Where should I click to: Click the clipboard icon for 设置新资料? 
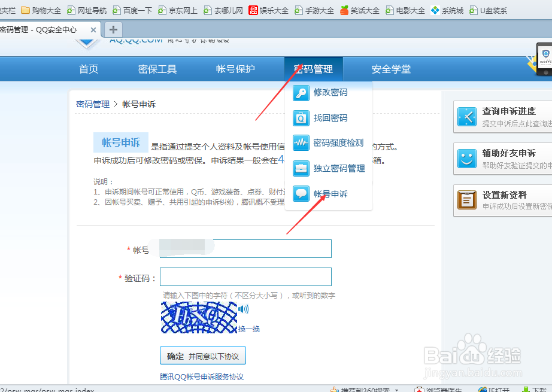point(467,200)
